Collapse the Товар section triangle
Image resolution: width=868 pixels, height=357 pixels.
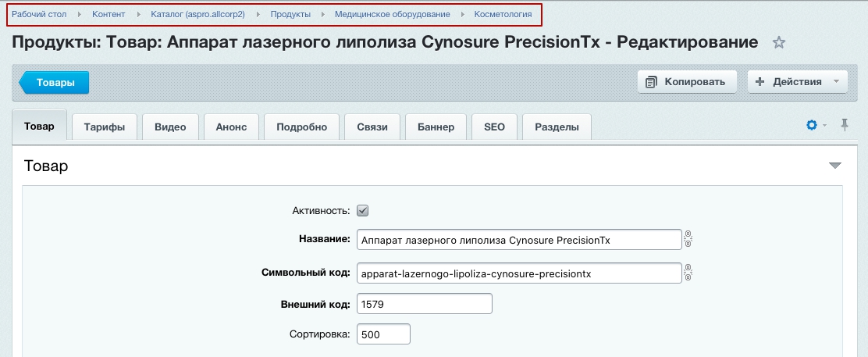point(834,166)
